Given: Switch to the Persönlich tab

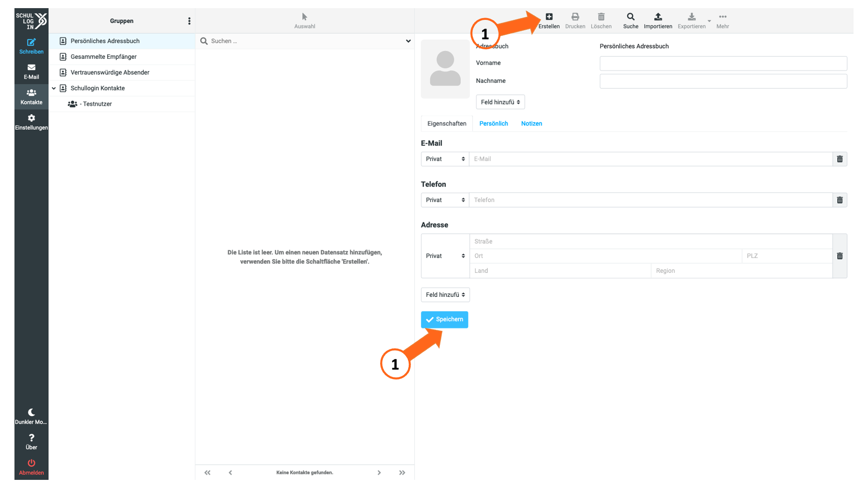Looking at the screenshot, I should [x=493, y=123].
